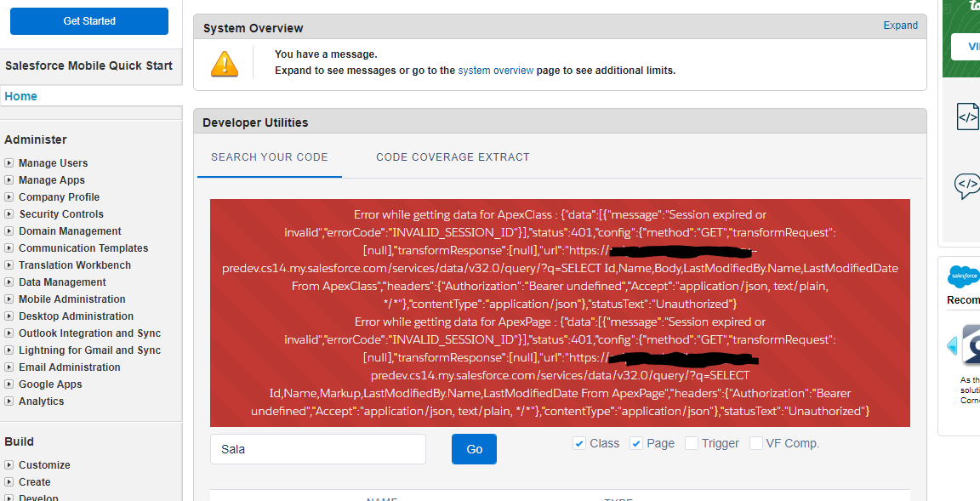Open Desktop Administration link
Screen dimensions: 980x501
(77, 316)
